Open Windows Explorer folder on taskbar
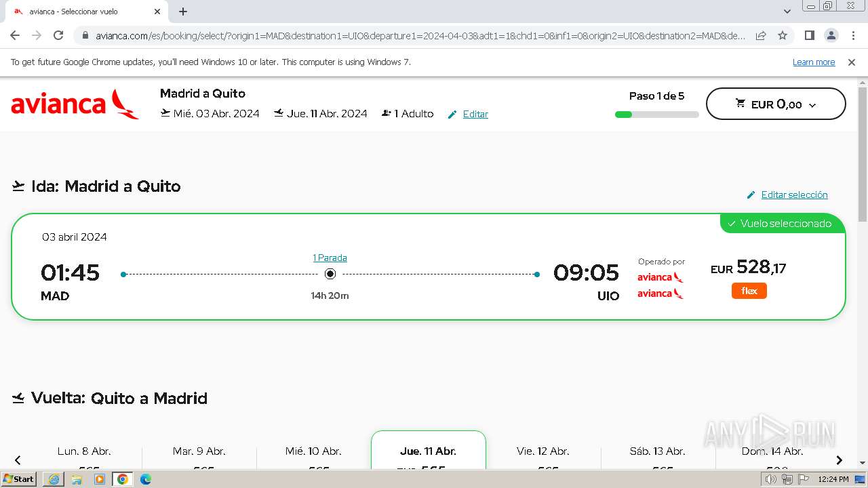Screen dimensions: 868x488 click(77, 479)
